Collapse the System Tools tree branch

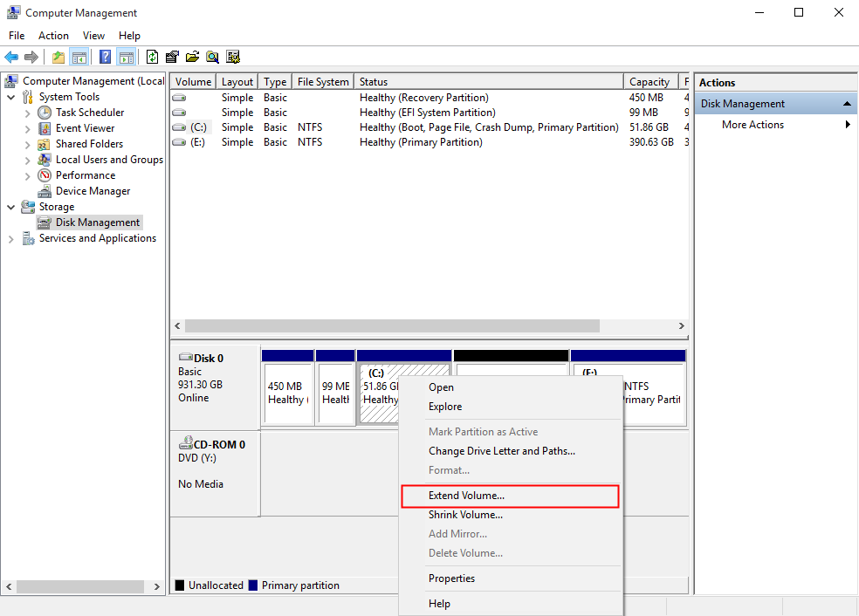[x=10, y=96]
